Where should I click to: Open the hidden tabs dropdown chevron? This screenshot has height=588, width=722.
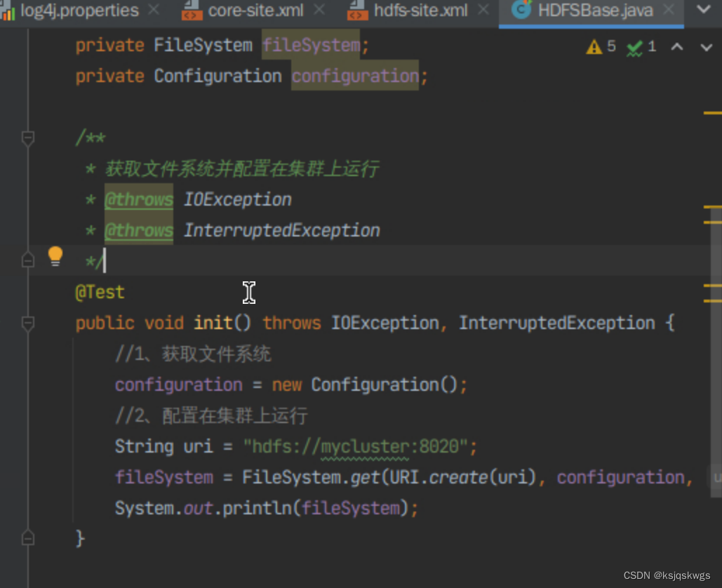(x=705, y=11)
